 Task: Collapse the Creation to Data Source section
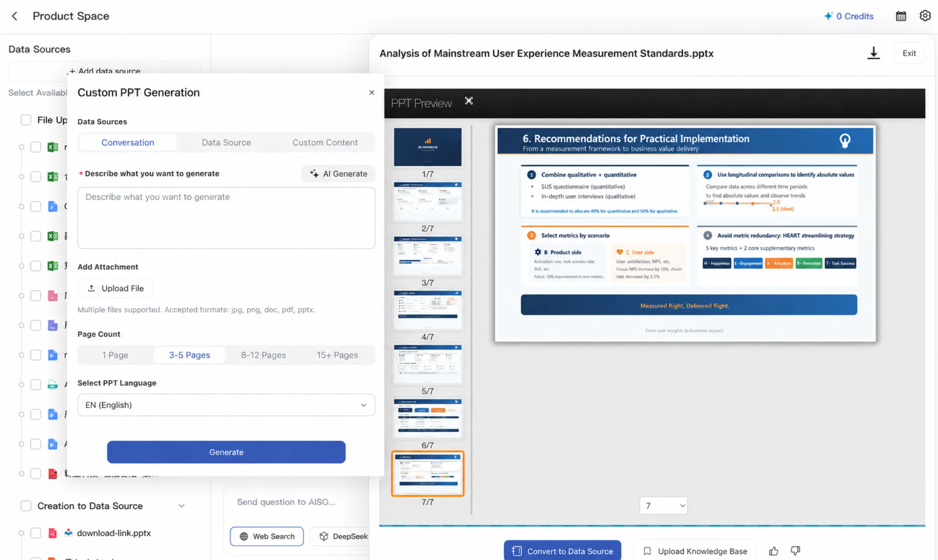pyautogui.click(x=181, y=506)
